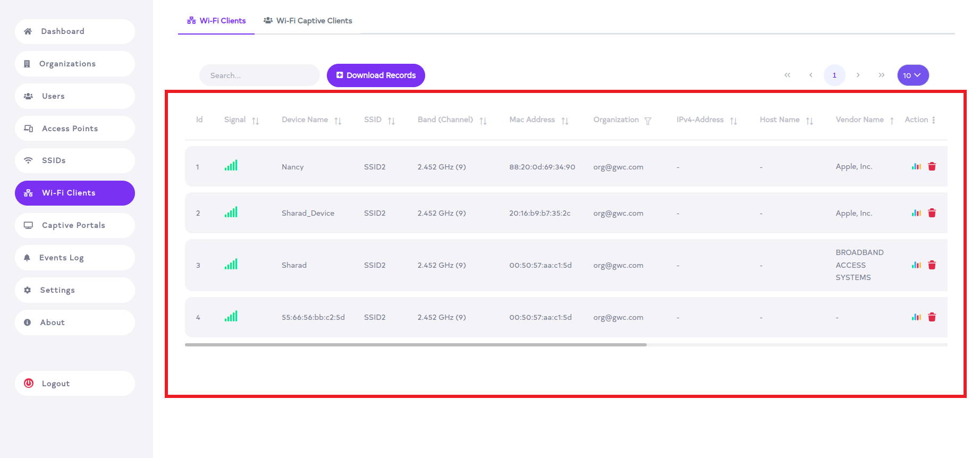Image resolution: width=980 pixels, height=458 pixels.
Task: Jump to the last page
Action: point(881,75)
